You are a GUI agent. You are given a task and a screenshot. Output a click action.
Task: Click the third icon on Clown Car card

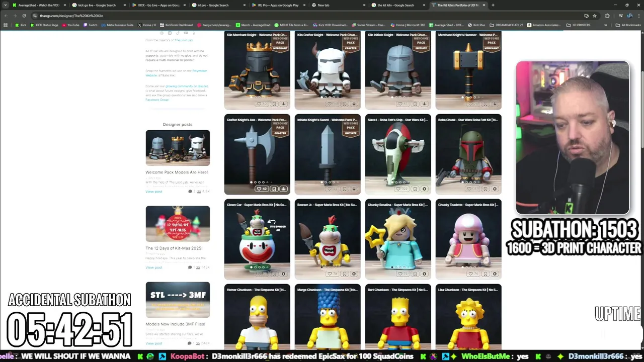(x=283, y=274)
